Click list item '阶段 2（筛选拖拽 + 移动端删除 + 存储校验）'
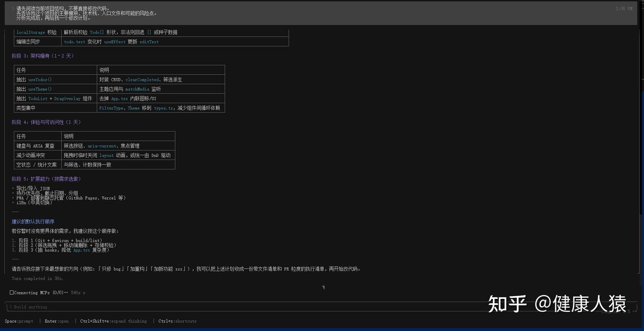Screen dimensions: 644x331 tap(68, 245)
